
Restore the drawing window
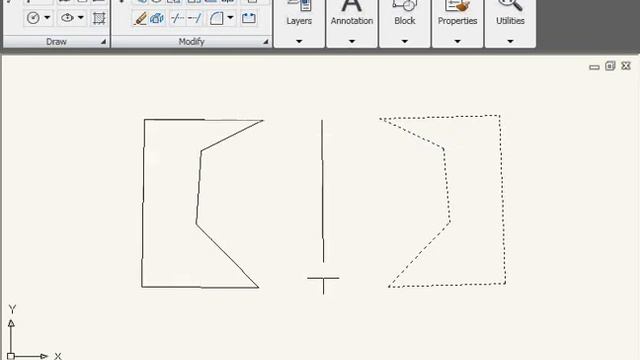coord(610,66)
